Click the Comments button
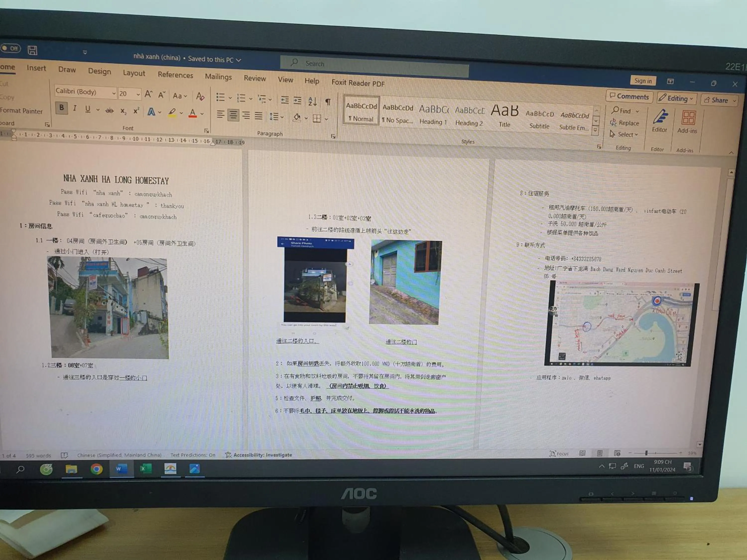 629,97
